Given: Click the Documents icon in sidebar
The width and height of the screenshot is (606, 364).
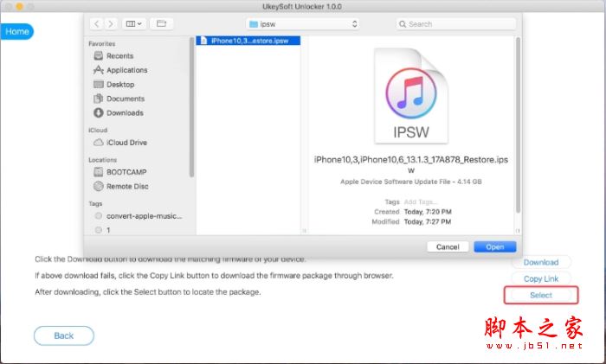Looking at the screenshot, I should click(98, 99).
